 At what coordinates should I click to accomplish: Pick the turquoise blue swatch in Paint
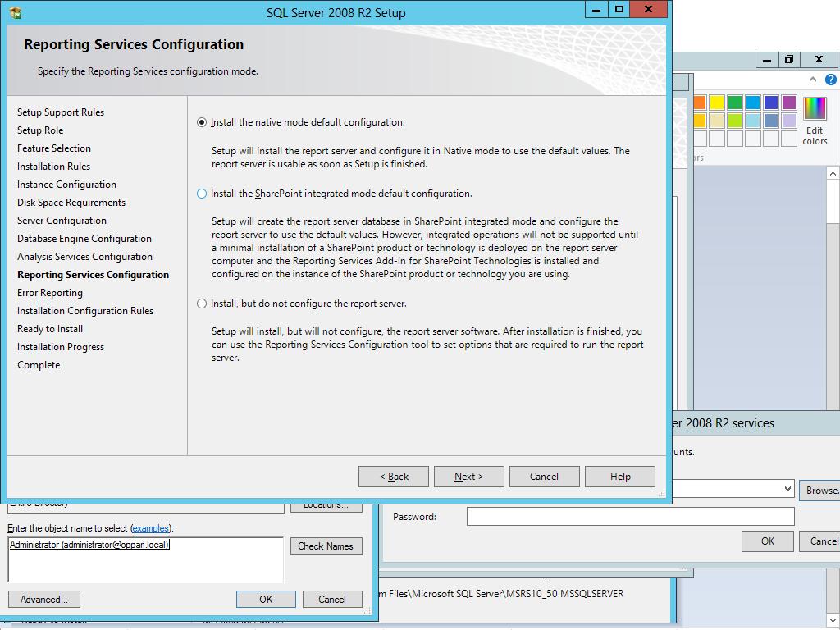tap(753, 103)
